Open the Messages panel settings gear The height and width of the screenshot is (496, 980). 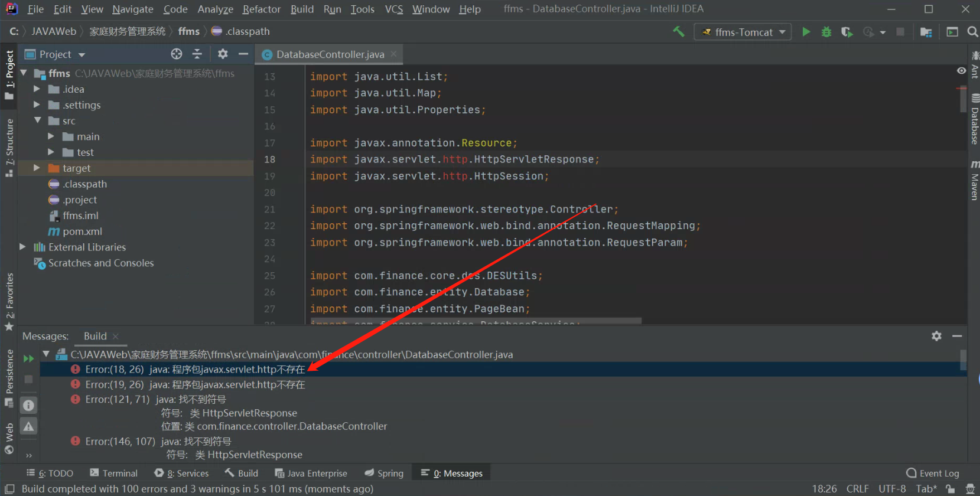click(937, 336)
